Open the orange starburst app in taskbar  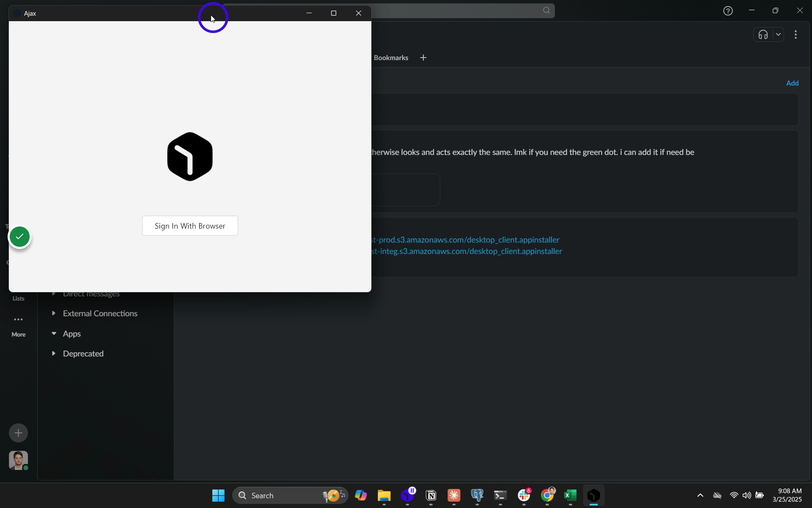point(454,495)
